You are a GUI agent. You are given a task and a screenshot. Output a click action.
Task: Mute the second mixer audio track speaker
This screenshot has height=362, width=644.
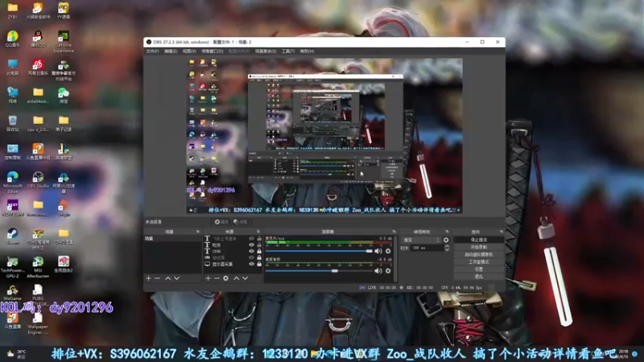(378, 271)
